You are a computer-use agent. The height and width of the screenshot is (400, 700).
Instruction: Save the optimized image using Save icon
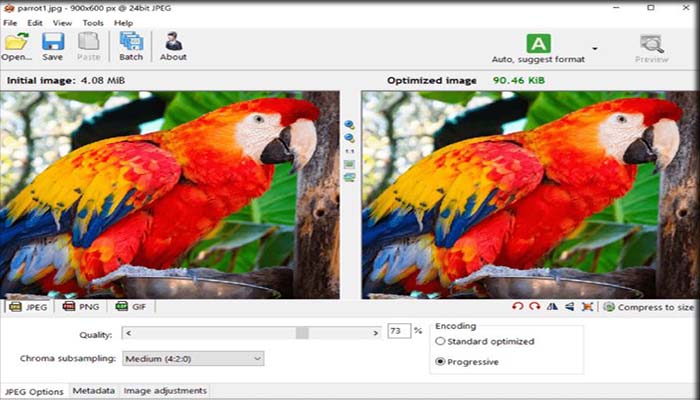(x=53, y=42)
